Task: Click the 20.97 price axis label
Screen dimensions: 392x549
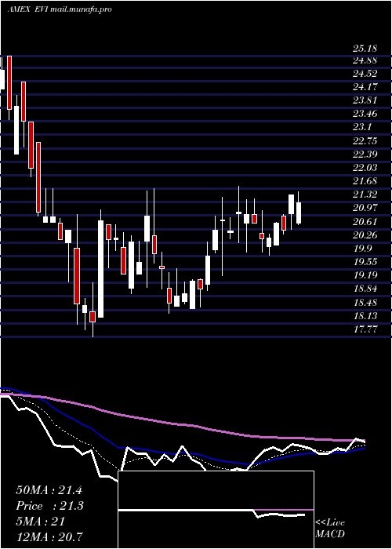Action: pos(365,208)
